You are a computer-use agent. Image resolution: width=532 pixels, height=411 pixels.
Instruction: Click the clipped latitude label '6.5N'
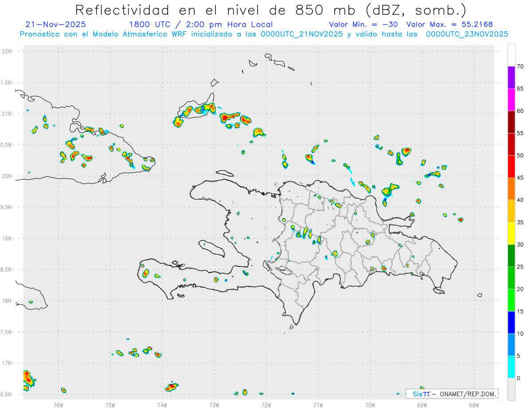6,395
